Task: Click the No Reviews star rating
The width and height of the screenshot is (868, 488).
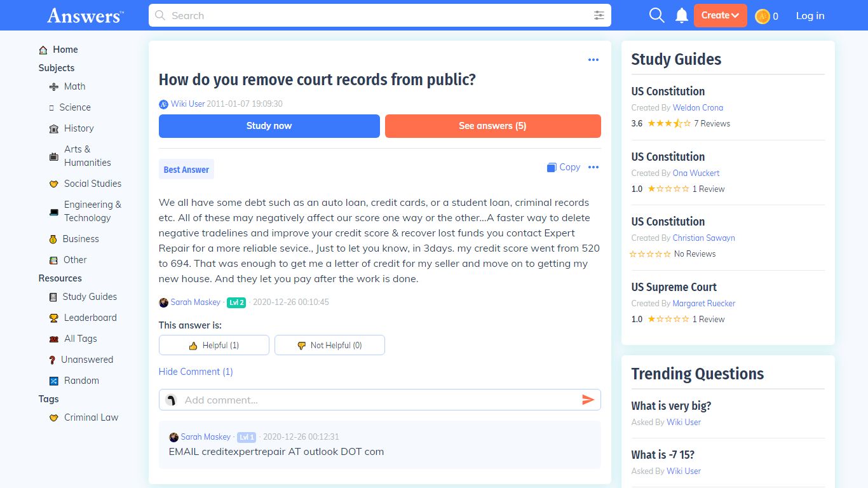Action: click(672, 254)
